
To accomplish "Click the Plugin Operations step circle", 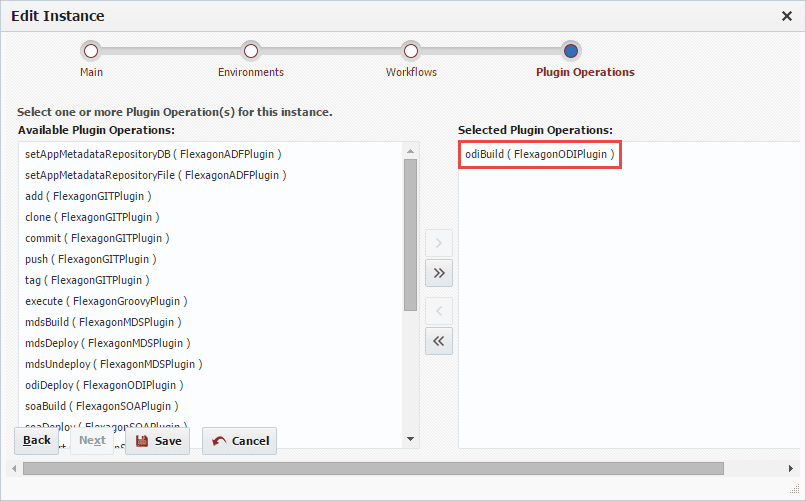I will pyautogui.click(x=571, y=51).
